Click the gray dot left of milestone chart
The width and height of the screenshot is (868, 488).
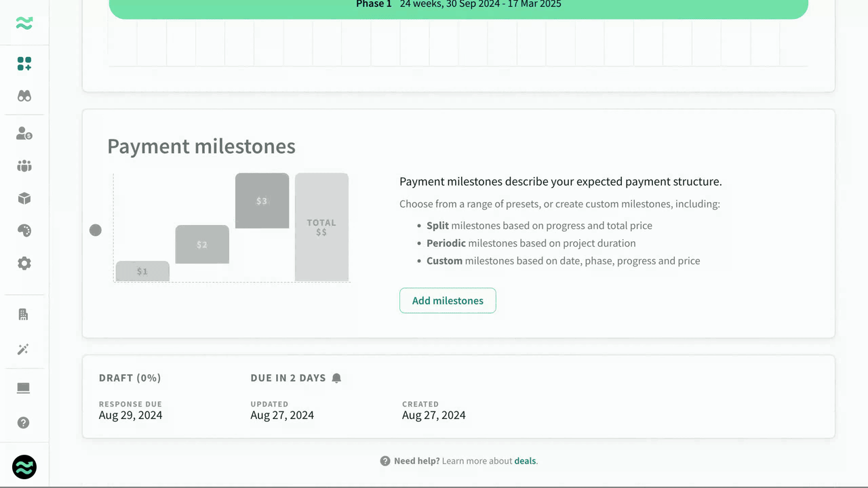point(96,230)
